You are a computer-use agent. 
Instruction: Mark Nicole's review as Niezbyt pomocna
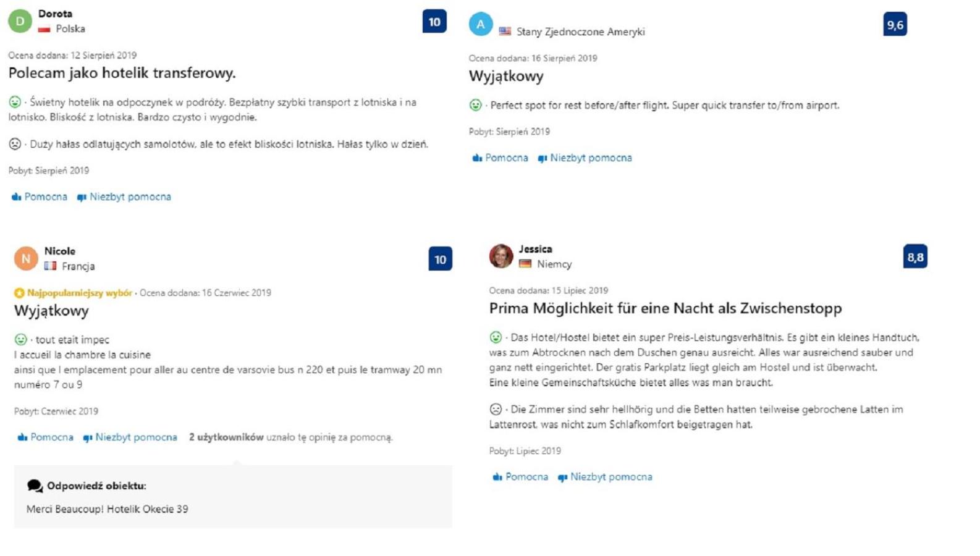130,437
